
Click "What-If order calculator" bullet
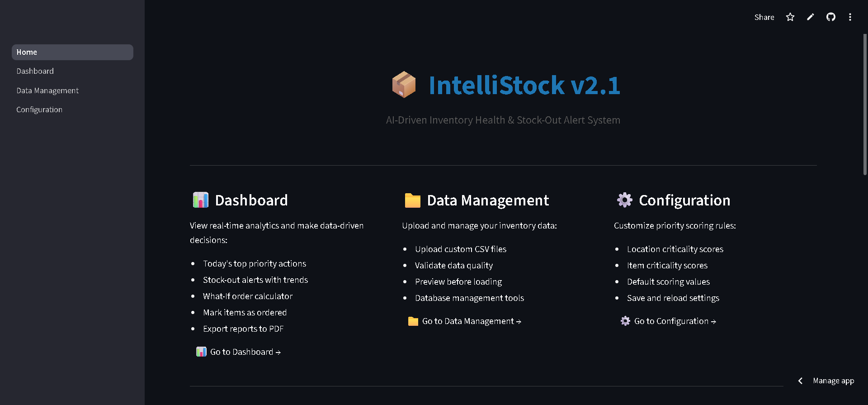248,296
